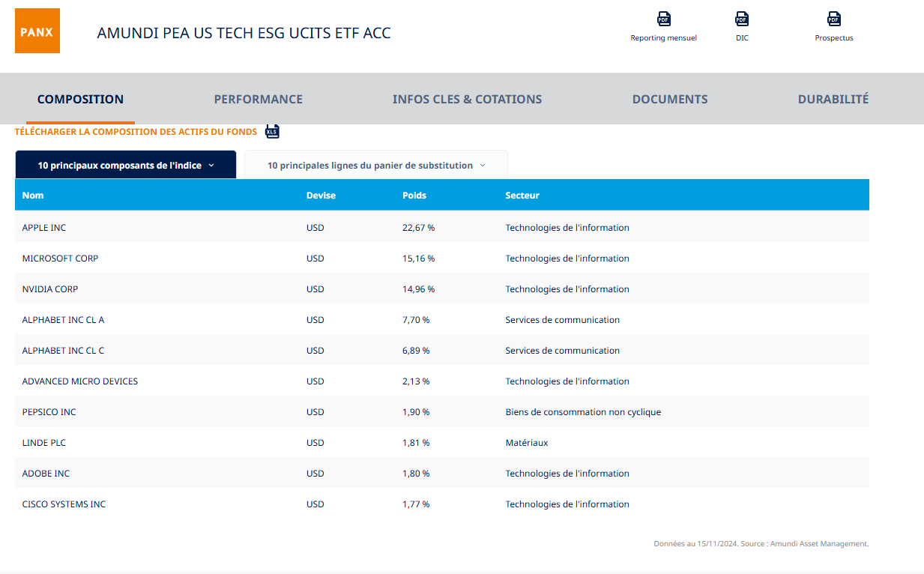Screen dimensions: 924x574
Task: Click Télécharger la composition des actifs link
Action: click(136, 132)
